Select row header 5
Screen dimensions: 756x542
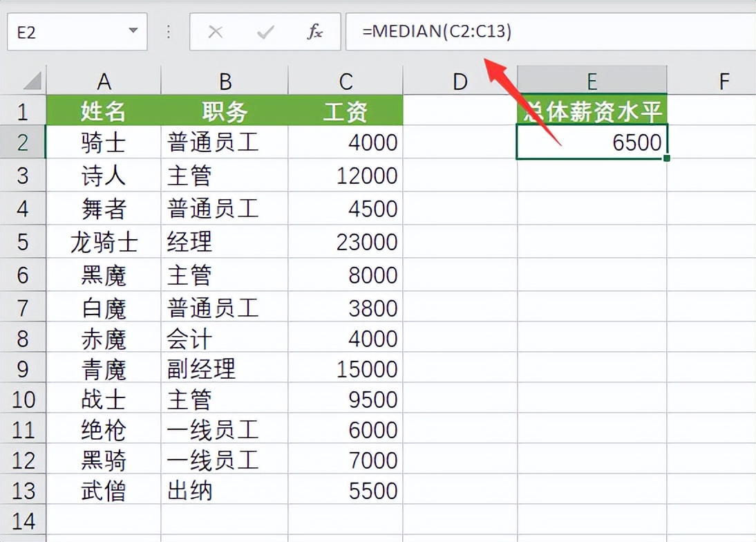[x=24, y=242]
